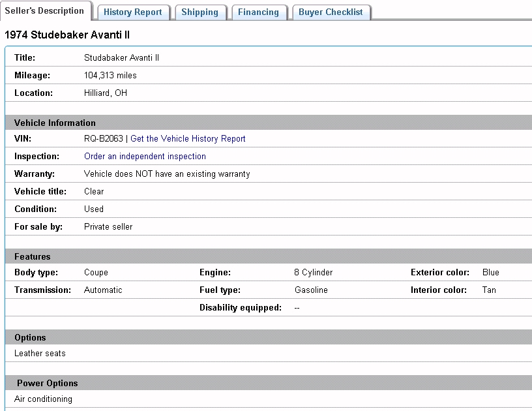Click the Private seller value
Image resolution: width=532 pixels, height=411 pixels.
point(108,226)
